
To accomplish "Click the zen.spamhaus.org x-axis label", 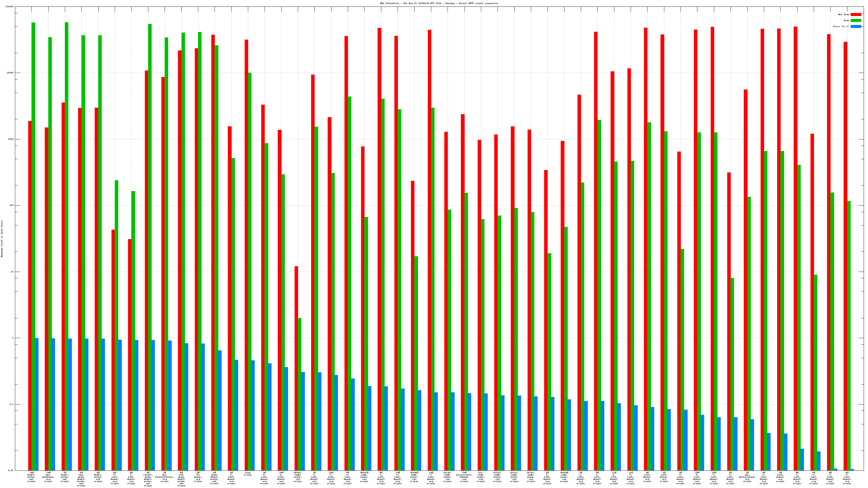I will [x=48, y=477].
